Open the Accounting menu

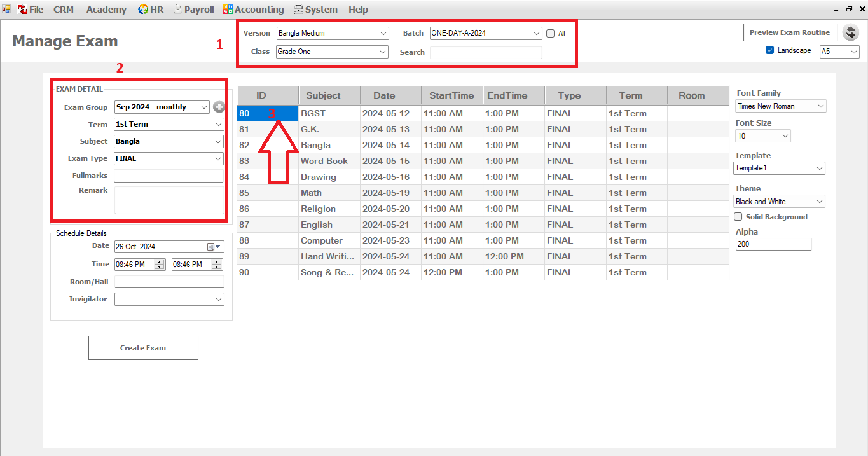253,10
